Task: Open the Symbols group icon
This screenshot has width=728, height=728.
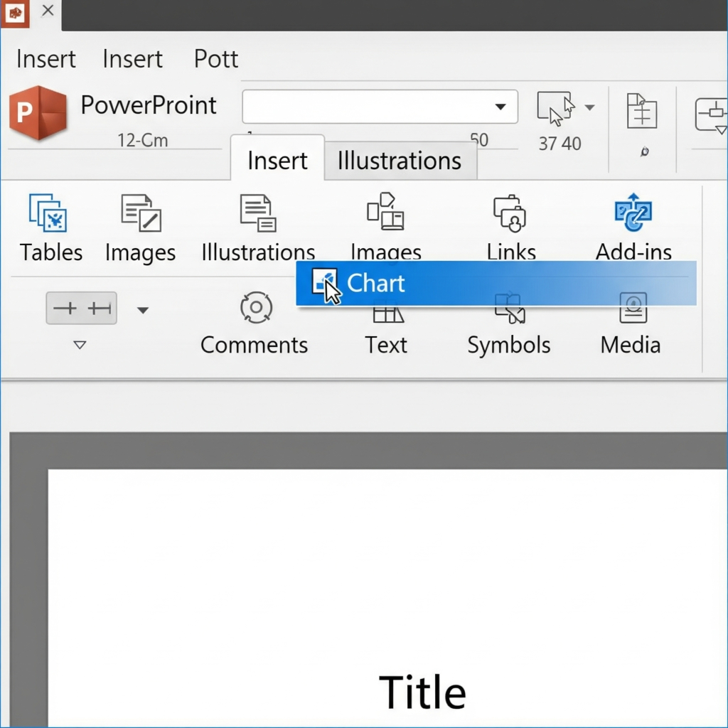Action: point(508,309)
